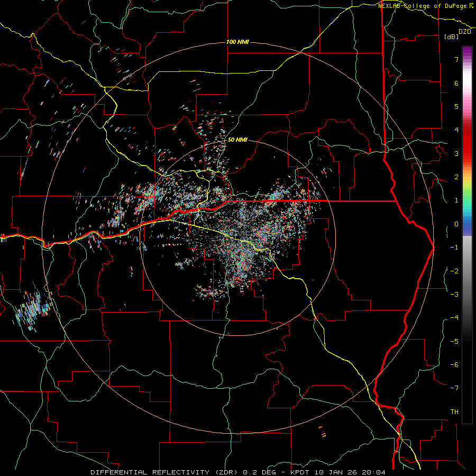
Task: Click the -5 value on color scale
Action: tap(454, 341)
